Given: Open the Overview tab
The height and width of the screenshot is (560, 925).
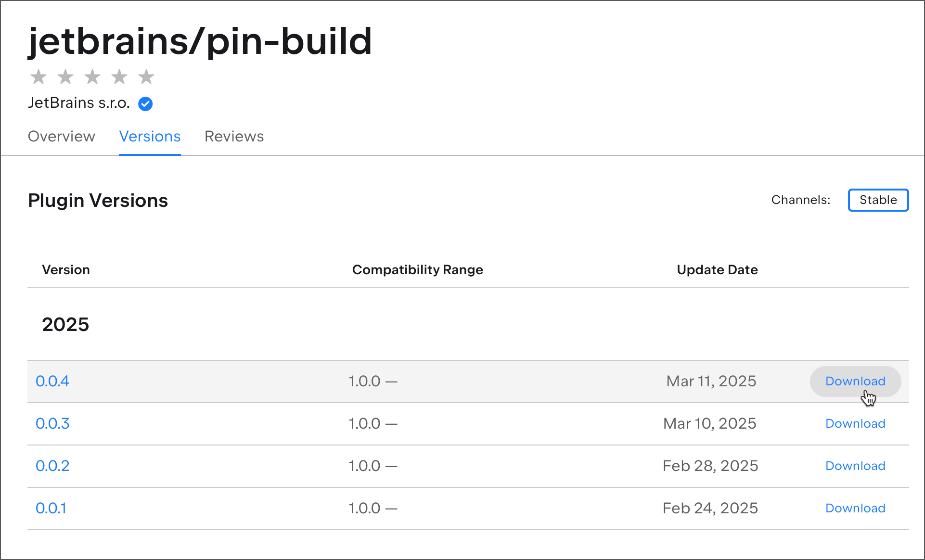Looking at the screenshot, I should pos(62,137).
